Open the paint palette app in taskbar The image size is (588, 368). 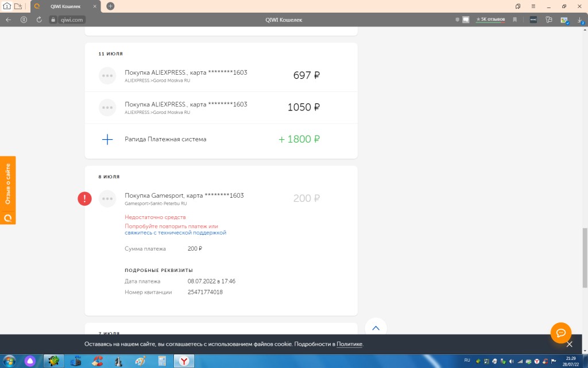tap(140, 361)
